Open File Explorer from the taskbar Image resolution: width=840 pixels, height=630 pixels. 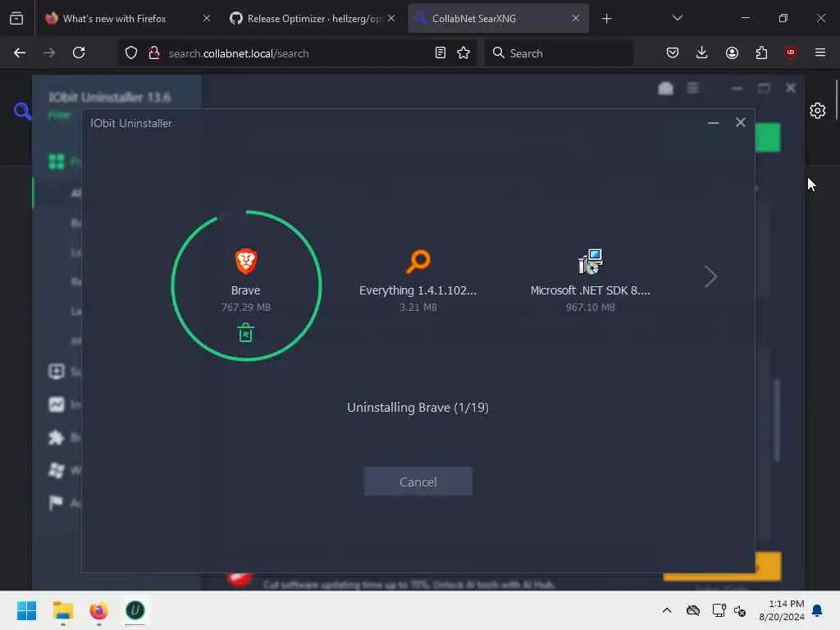click(x=62, y=610)
